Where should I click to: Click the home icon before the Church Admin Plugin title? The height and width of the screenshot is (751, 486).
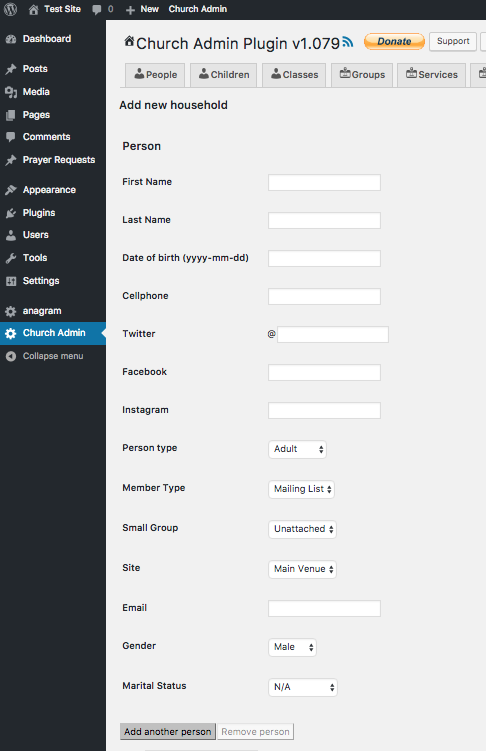pyautogui.click(x=129, y=41)
